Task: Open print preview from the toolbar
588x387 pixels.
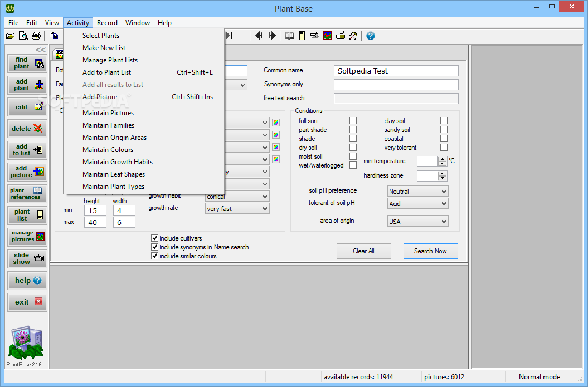Action: (23, 36)
